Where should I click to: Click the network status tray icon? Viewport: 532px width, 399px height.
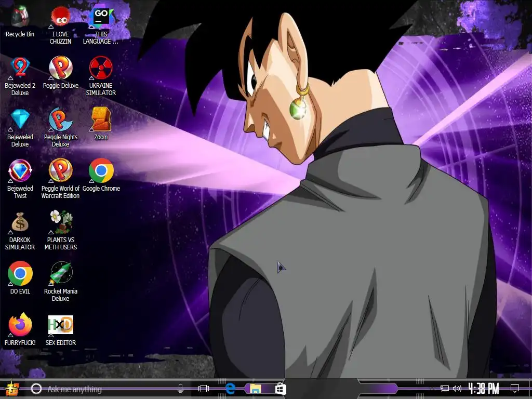coord(445,389)
